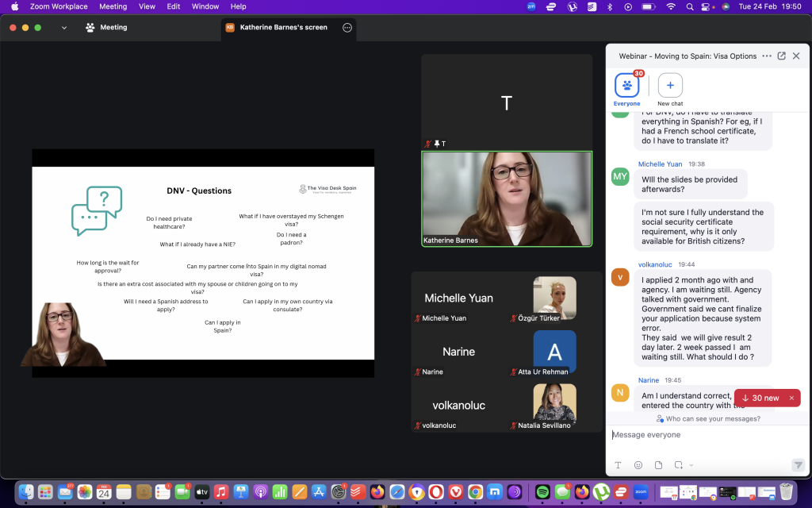Start a New chat
This screenshot has height=508, width=812.
point(670,90)
